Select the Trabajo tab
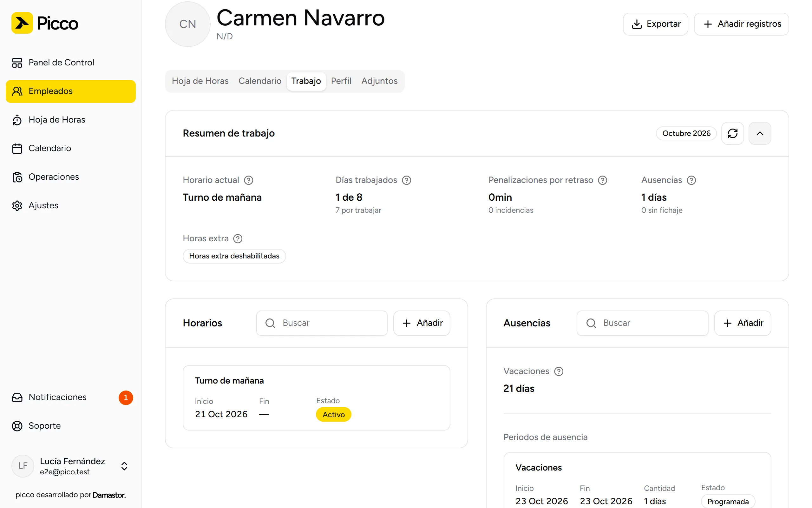 pyautogui.click(x=306, y=81)
